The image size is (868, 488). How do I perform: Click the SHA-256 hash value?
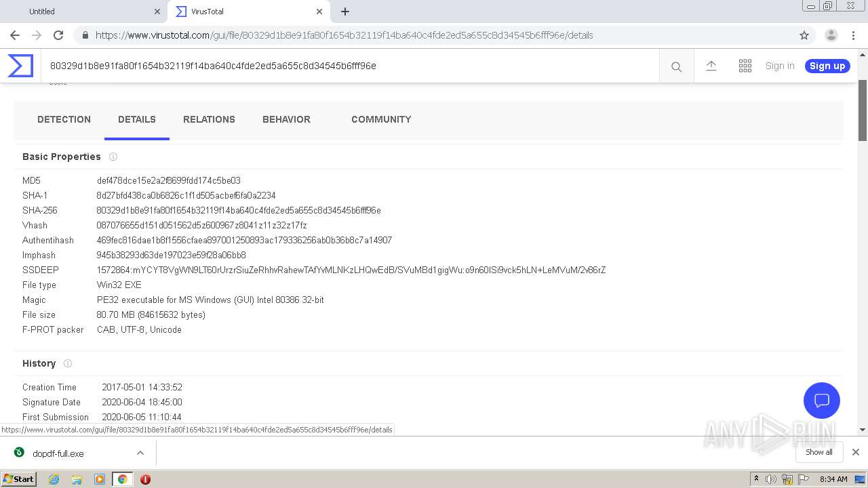click(x=239, y=211)
